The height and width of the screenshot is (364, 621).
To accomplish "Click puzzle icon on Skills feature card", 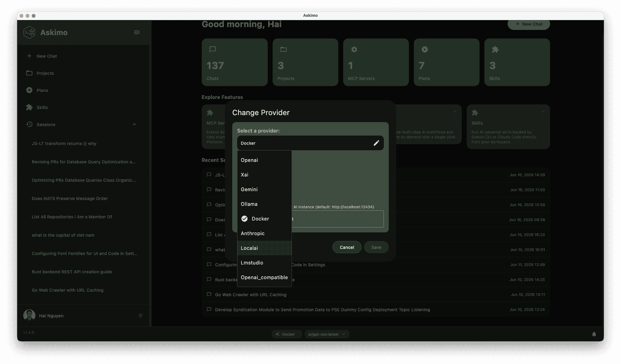I will pos(475,112).
